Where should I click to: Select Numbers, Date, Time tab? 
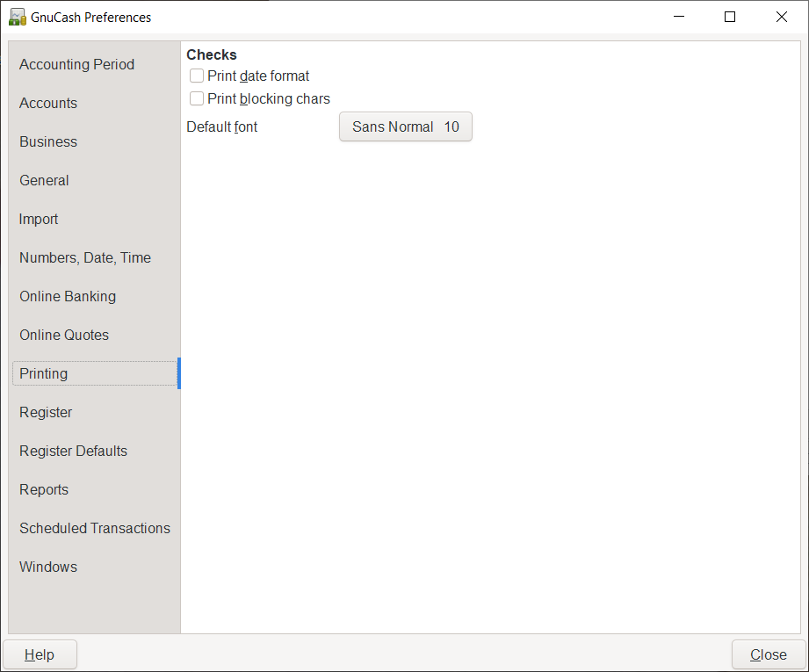(x=85, y=257)
